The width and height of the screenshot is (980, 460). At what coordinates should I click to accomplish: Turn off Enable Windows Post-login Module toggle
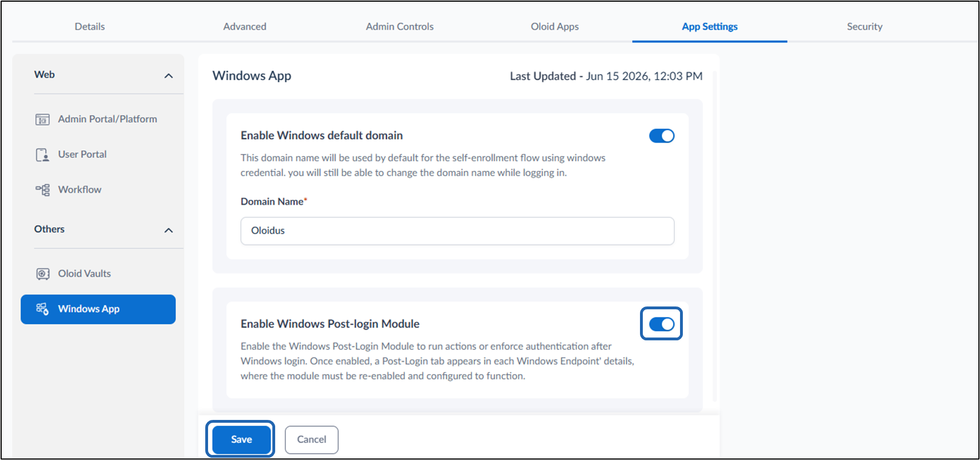pyautogui.click(x=661, y=324)
